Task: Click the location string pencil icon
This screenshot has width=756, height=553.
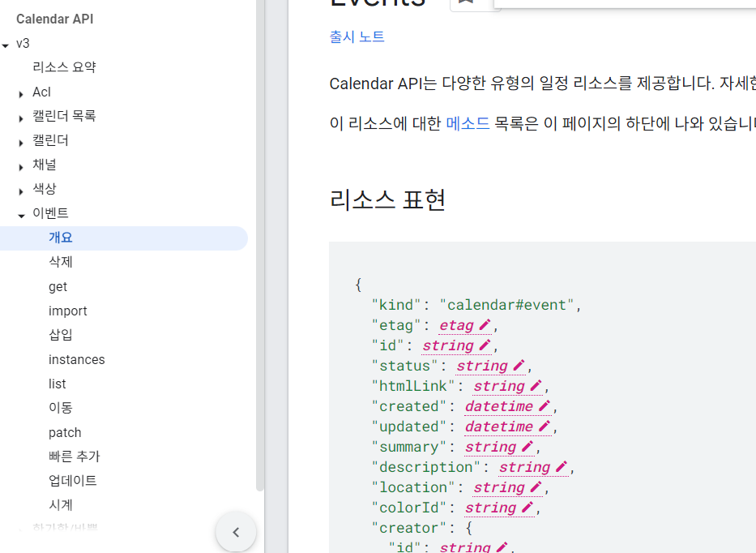Action: 536,487
